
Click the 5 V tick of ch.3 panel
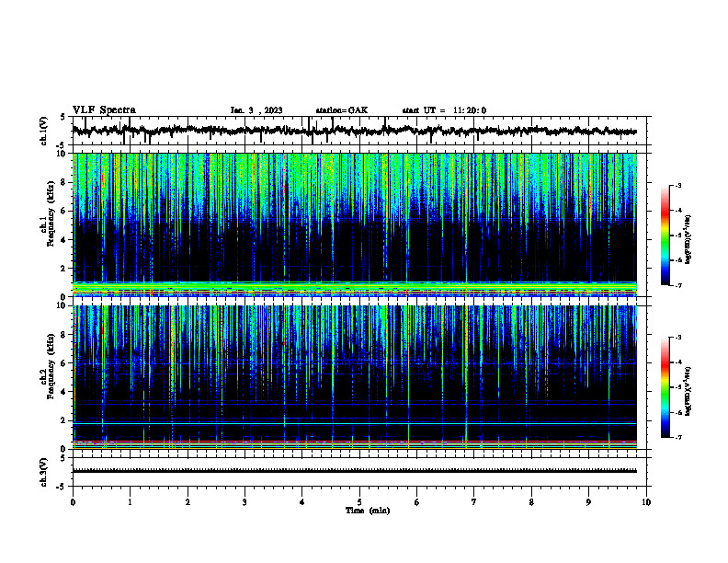click(x=63, y=458)
